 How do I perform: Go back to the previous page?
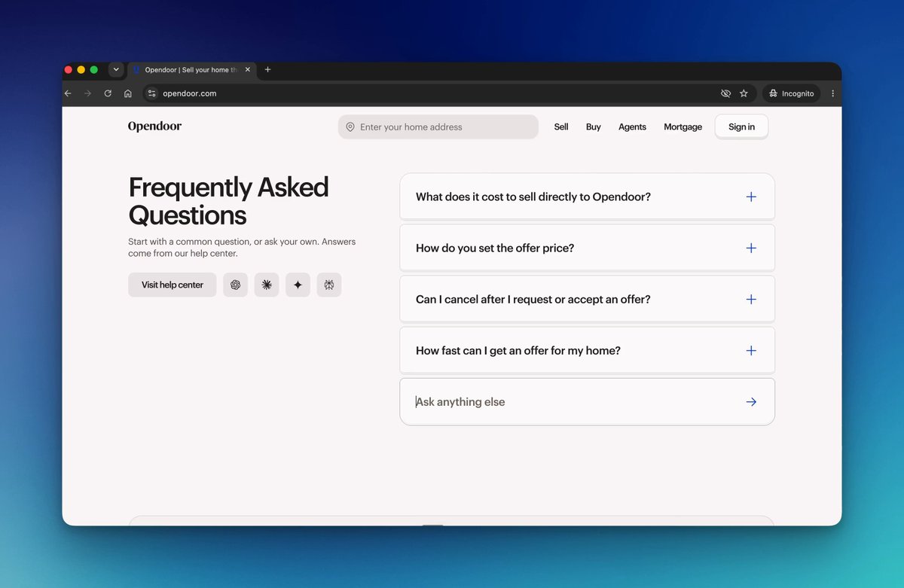[68, 93]
